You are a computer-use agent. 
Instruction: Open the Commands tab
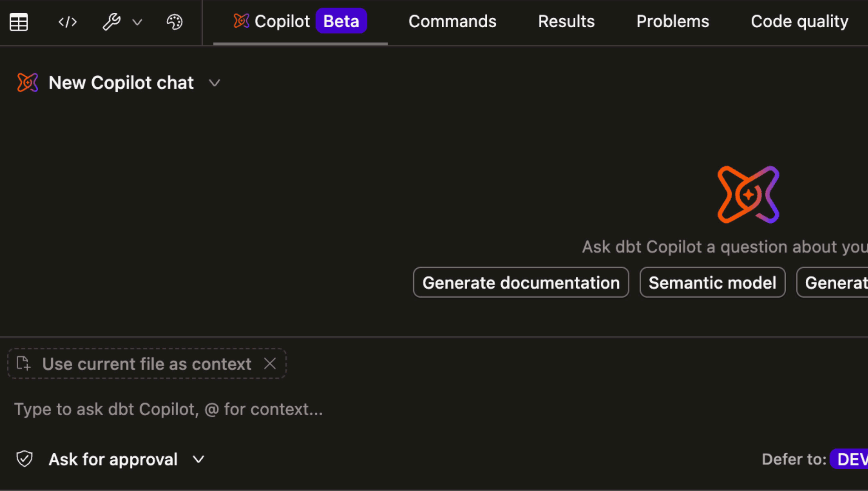coord(452,21)
